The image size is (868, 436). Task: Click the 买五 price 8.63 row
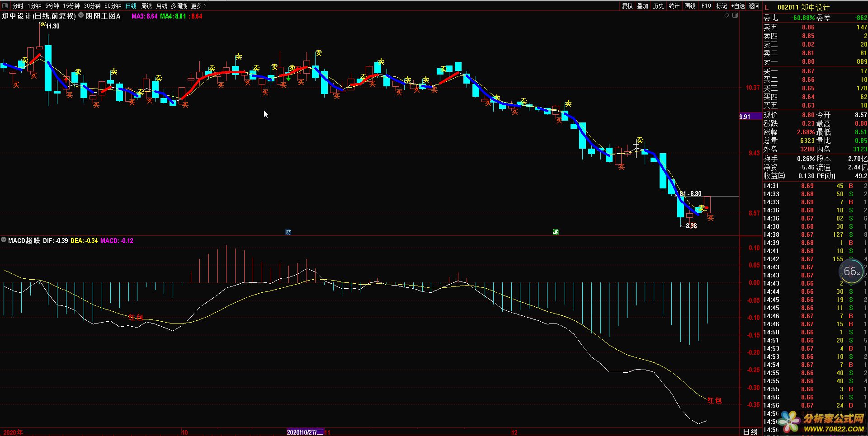[815, 105]
